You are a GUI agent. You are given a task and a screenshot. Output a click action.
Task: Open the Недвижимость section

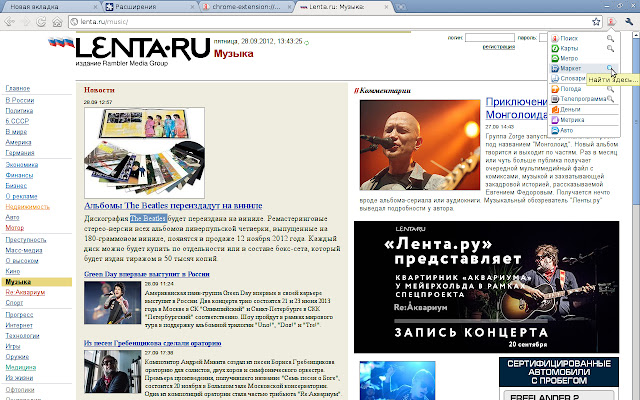click(x=27, y=207)
